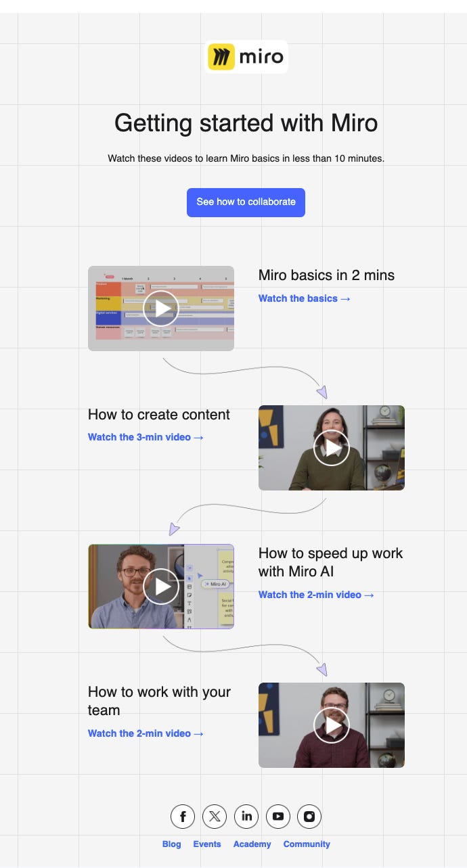
Task: Click the subtitle about learning Miro basics
Action: (x=246, y=158)
